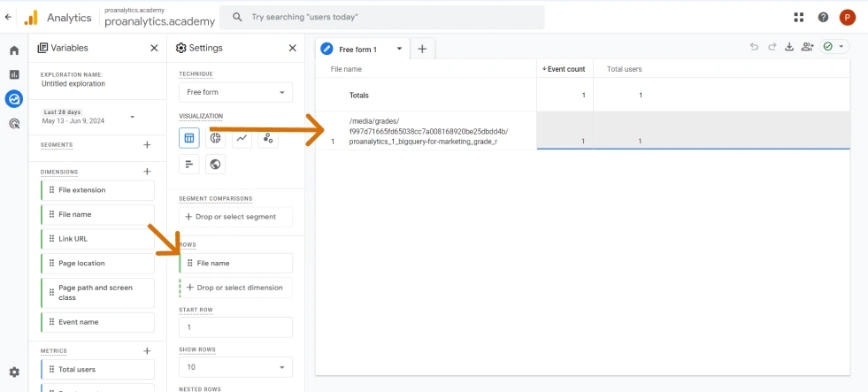
Task: Select File name chip in Rows
Action: 236,263
